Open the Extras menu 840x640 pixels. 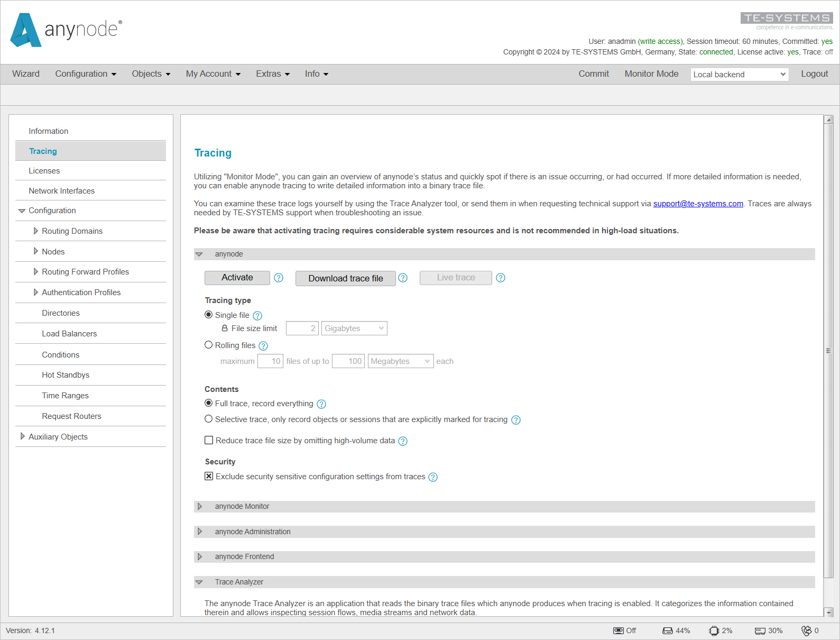pos(273,74)
